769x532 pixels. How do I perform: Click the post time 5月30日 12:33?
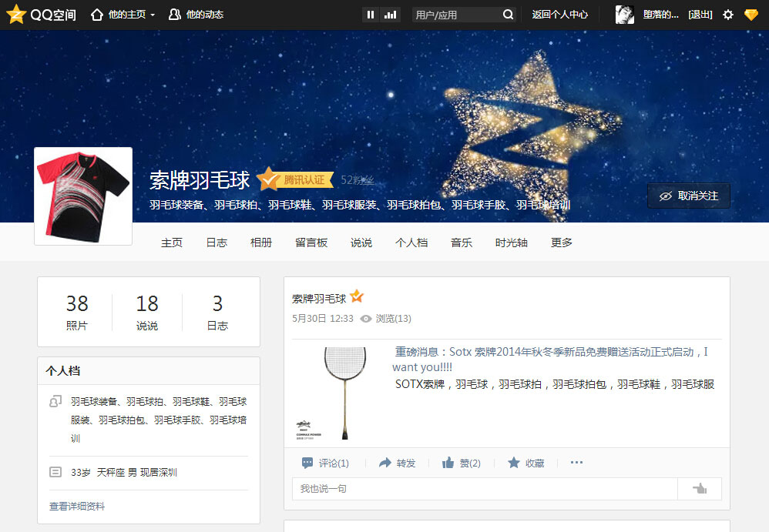[323, 319]
